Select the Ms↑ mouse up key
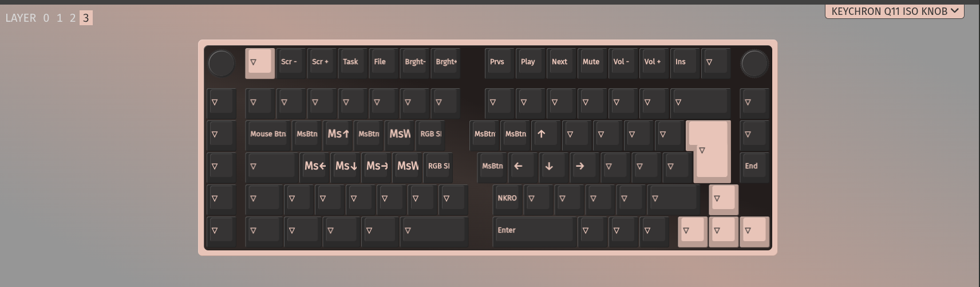Image resolution: width=980 pixels, height=287 pixels. pyautogui.click(x=338, y=135)
